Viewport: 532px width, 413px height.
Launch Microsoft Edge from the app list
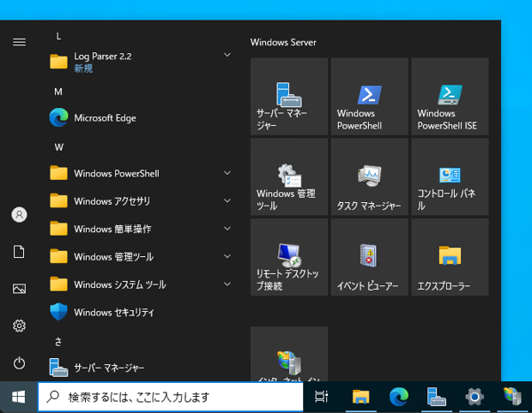(141, 118)
